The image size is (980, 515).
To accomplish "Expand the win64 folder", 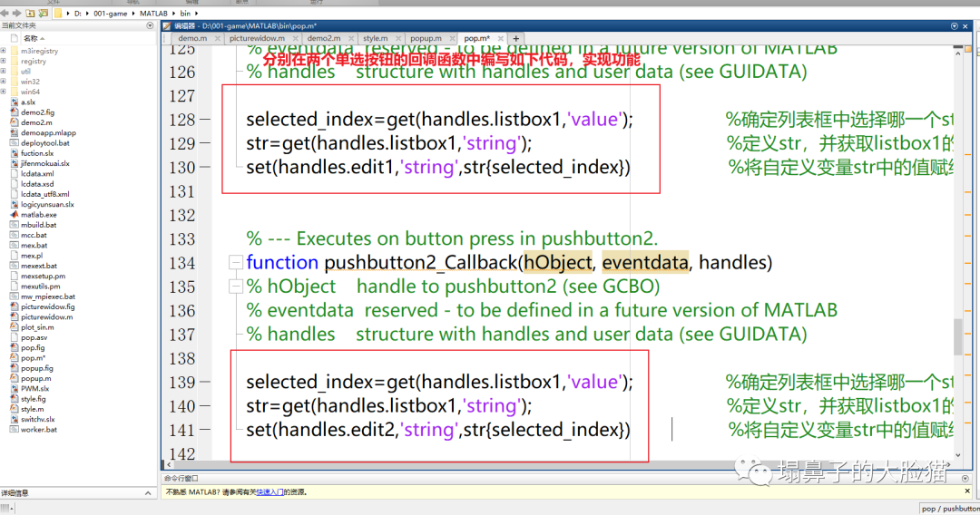I will click(x=3, y=92).
